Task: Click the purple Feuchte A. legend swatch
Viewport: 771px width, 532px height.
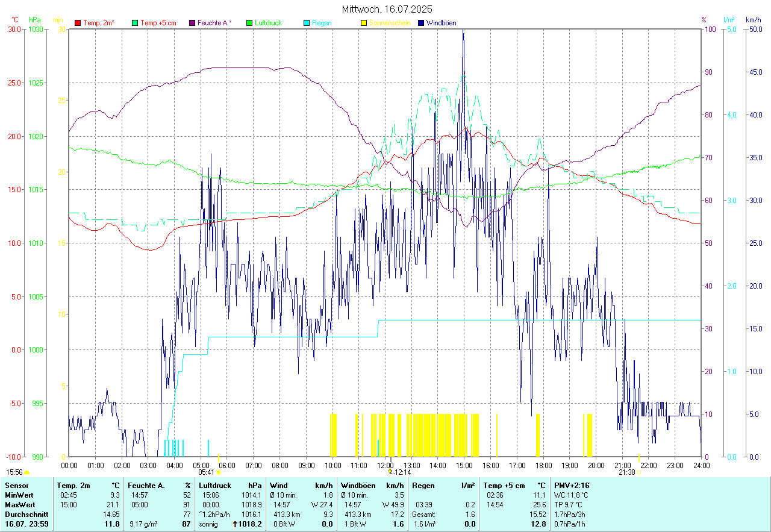Action: 192,23
